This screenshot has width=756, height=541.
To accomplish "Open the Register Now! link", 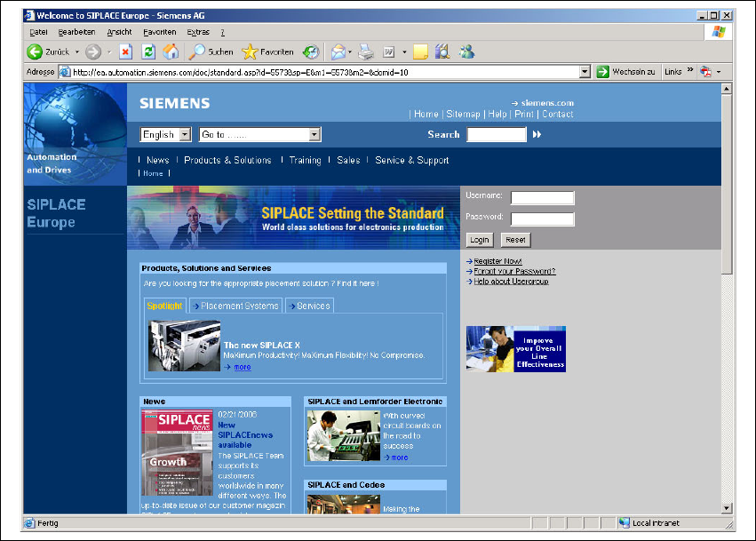I will [x=497, y=261].
